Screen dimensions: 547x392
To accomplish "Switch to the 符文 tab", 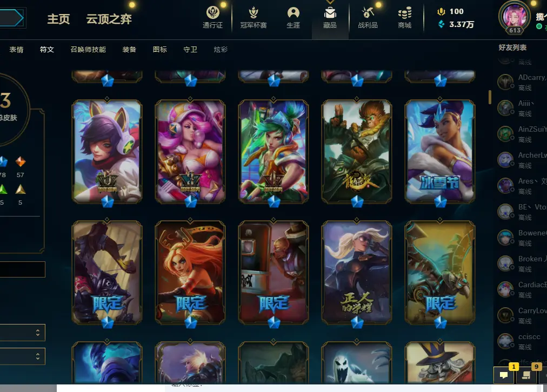I will tap(46, 50).
